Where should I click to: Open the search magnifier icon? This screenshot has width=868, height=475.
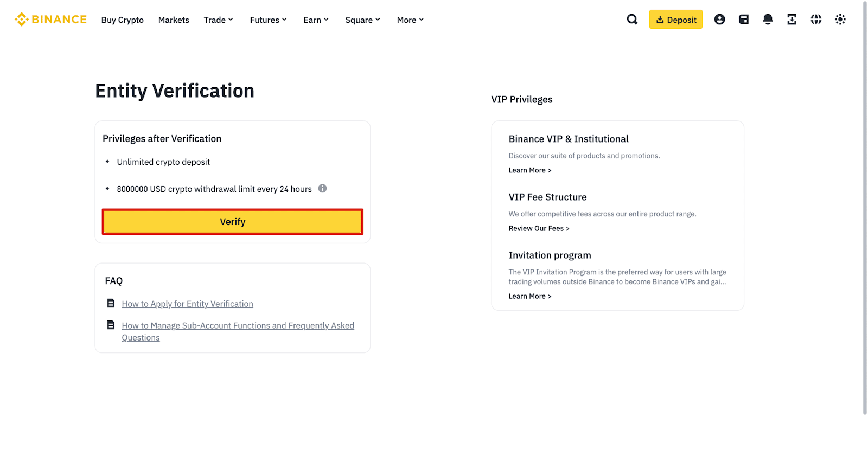tap(632, 20)
